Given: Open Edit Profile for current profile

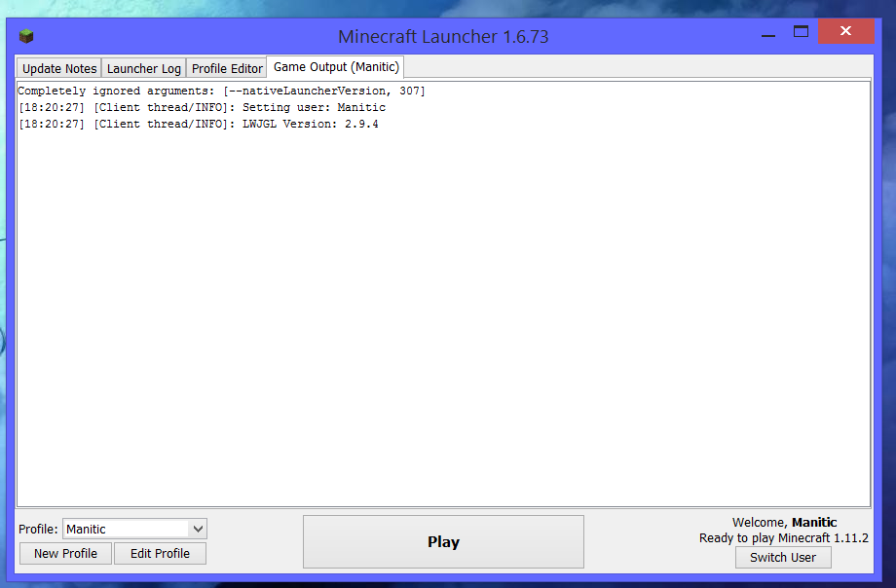Looking at the screenshot, I should pyautogui.click(x=160, y=553).
